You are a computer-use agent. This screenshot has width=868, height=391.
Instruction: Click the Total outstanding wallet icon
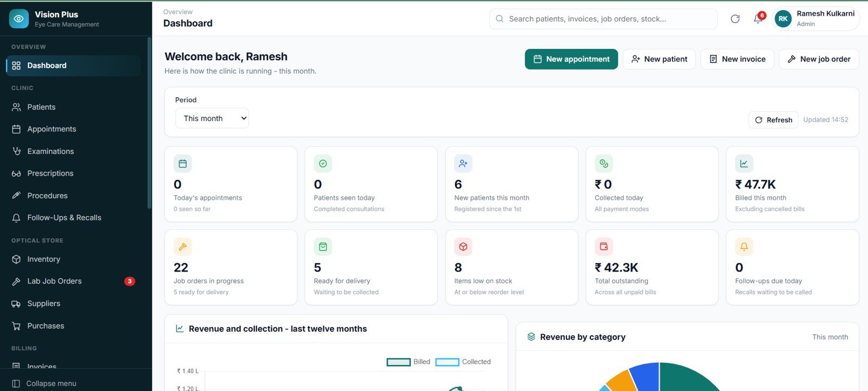tap(604, 247)
